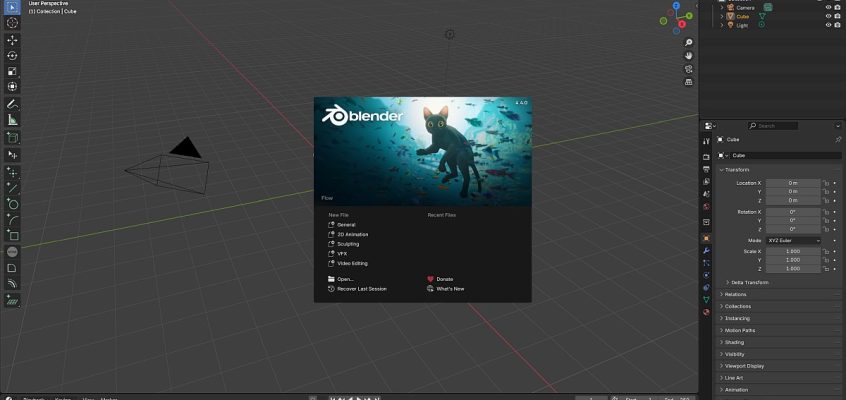Open the View Layer properties tab
The width and height of the screenshot is (846, 400).
point(706,181)
